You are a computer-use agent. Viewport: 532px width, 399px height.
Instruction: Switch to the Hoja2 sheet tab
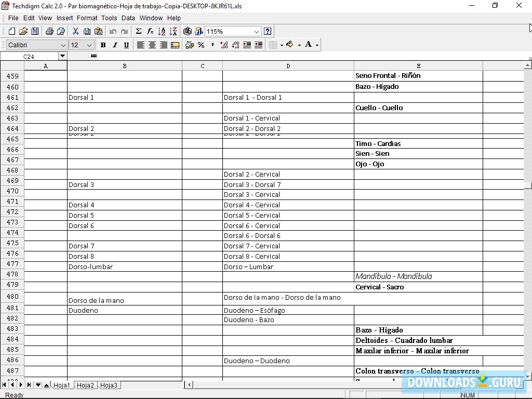pyautogui.click(x=85, y=385)
